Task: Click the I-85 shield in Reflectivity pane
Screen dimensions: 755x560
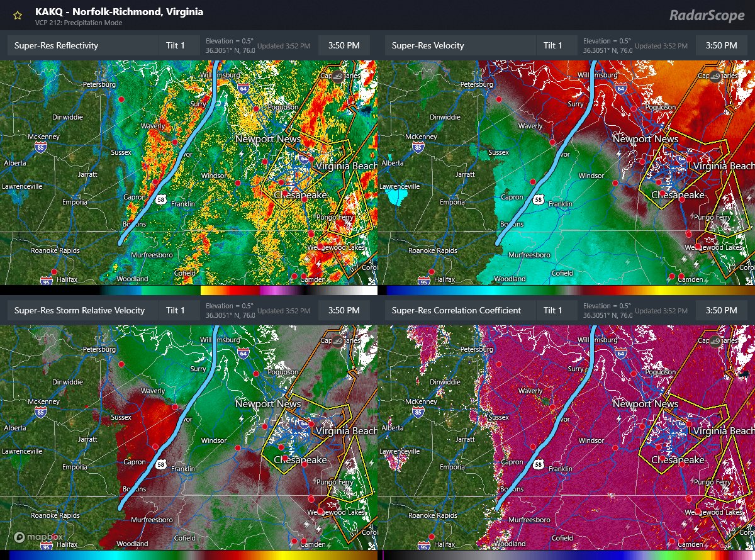Action: point(41,148)
